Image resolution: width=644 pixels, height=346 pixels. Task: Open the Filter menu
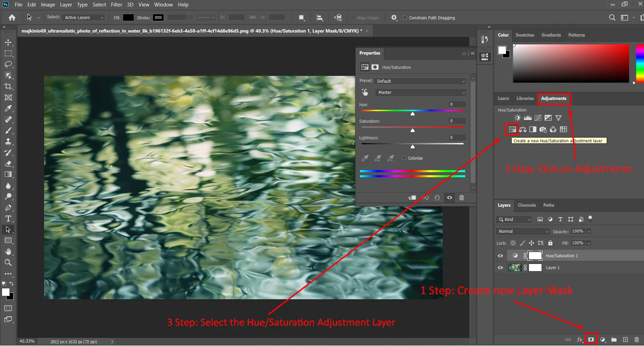[116, 5]
